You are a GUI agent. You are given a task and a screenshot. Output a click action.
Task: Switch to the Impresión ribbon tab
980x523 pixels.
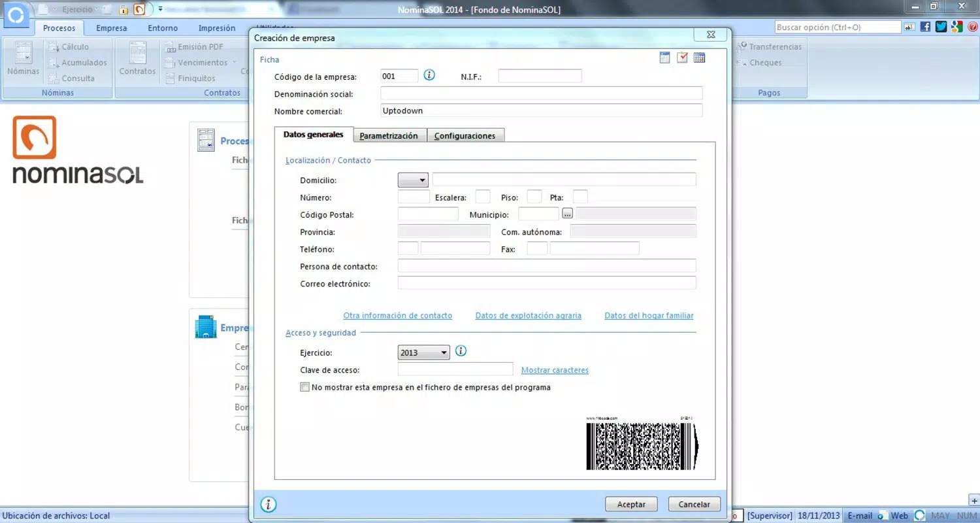(217, 28)
